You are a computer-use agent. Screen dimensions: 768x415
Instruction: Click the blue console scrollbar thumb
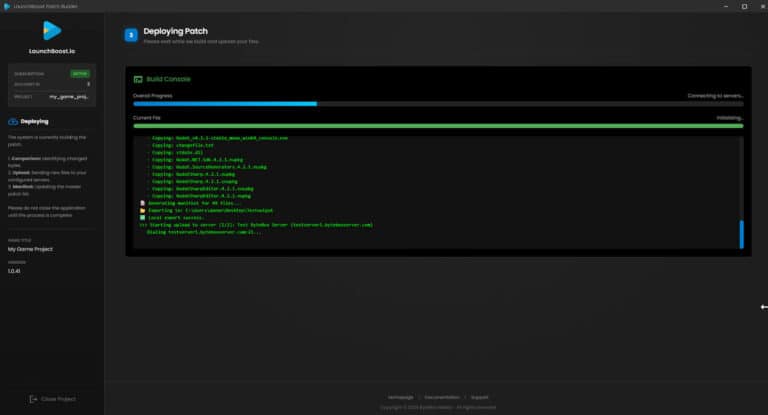(x=742, y=234)
